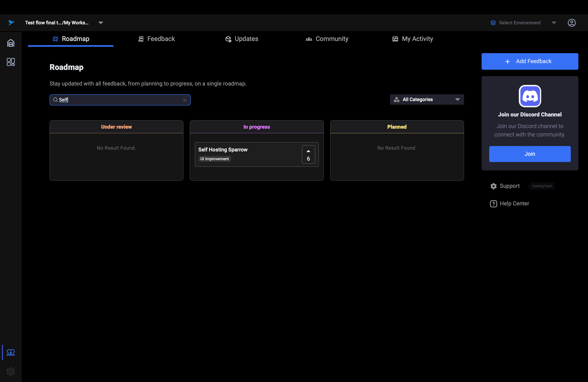Click the Support gear icon
Screen dimensions: 588x382
[x=493, y=186]
